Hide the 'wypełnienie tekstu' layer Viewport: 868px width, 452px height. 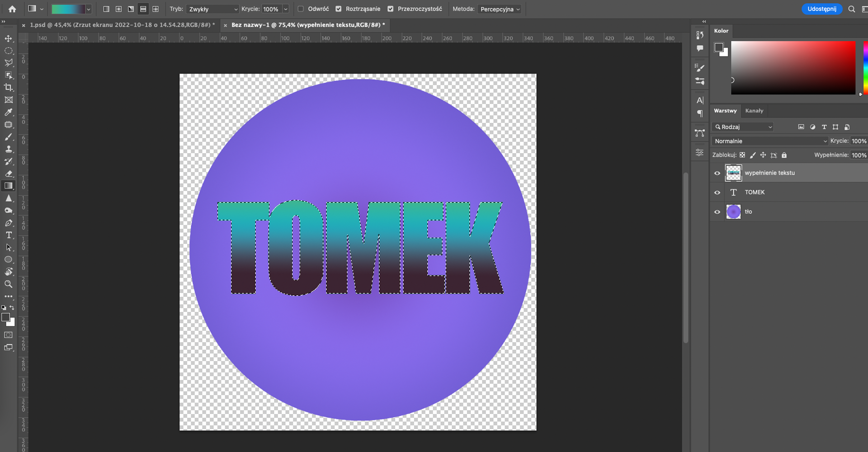point(717,173)
